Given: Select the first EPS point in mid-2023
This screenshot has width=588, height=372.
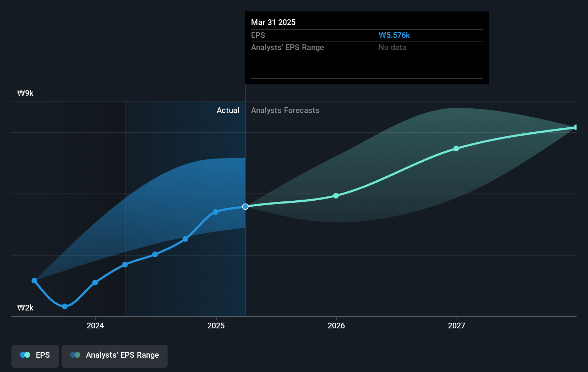Looking at the screenshot, I should coord(34,280).
